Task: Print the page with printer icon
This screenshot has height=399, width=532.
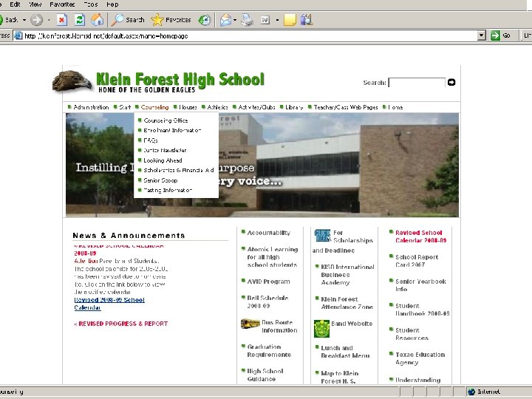Action: [247, 20]
